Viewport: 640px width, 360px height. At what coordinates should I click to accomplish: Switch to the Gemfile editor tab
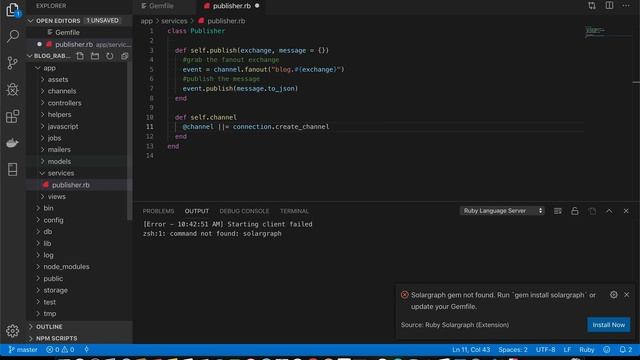164,6
